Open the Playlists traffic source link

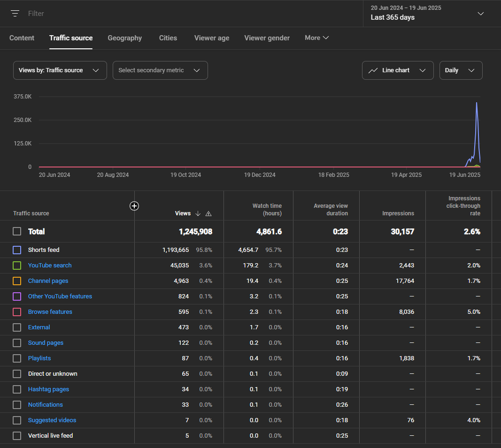coord(39,358)
